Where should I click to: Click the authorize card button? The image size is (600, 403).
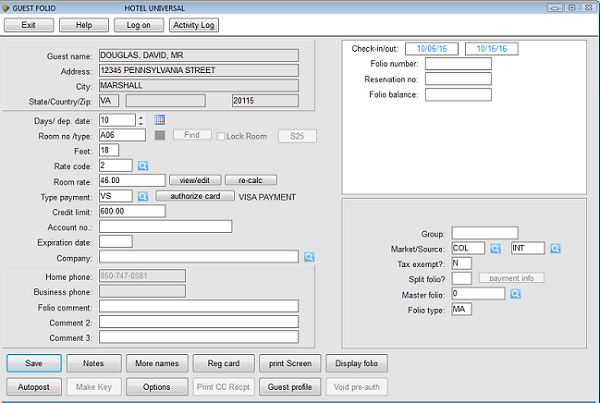[x=195, y=196]
